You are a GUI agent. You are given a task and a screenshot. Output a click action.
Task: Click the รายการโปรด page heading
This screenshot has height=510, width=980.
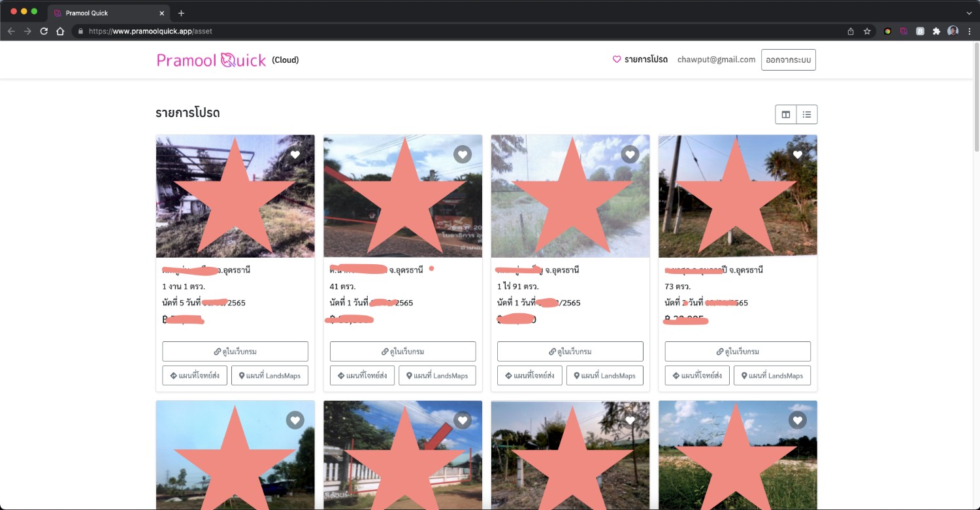[x=188, y=112]
